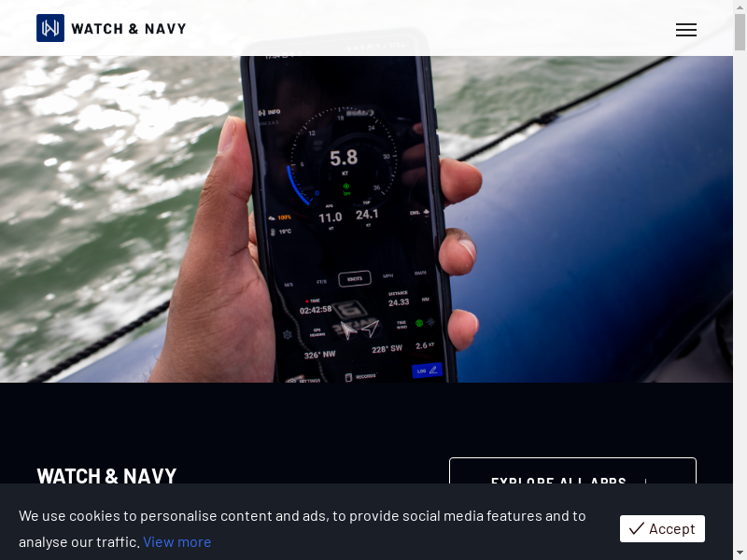The width and height of the screenshot is (747, 560).
Task: Click the scrollbar down arrow
Action: tap(740, 554)
